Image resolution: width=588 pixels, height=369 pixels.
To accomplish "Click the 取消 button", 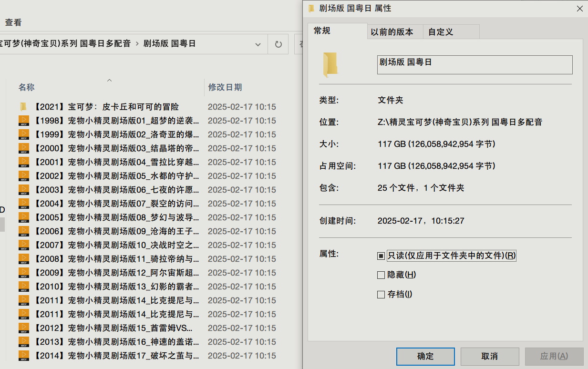I will tap(489, 356).
